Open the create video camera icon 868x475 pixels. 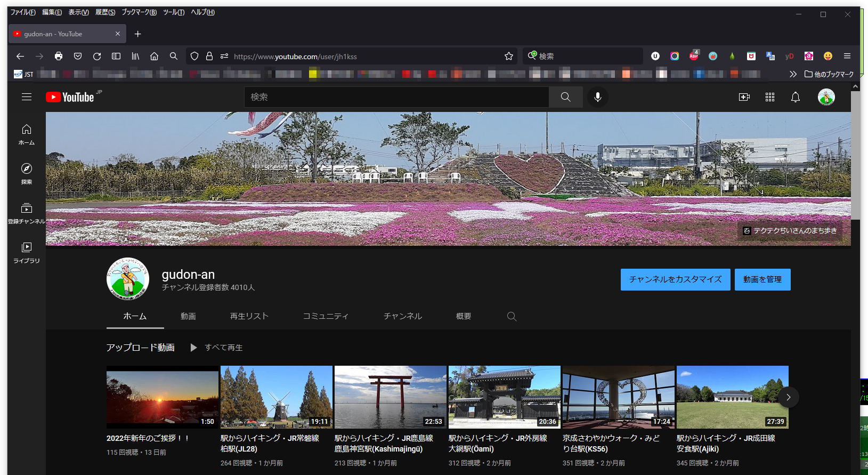744,97
